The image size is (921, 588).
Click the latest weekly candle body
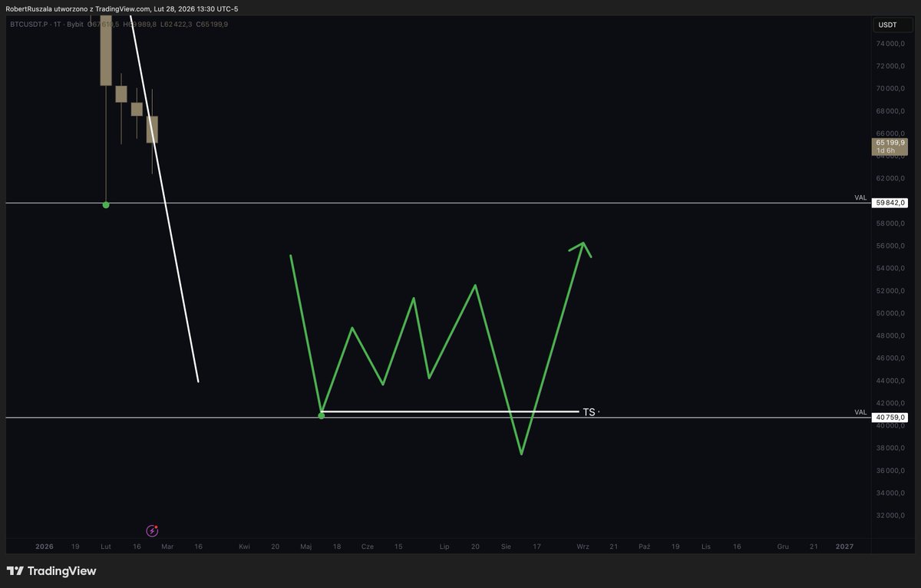(x=152, y=130)
